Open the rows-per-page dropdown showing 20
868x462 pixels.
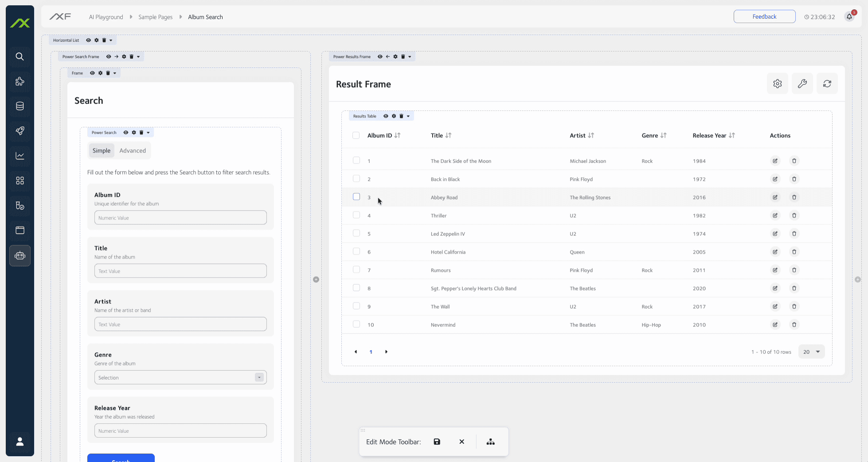[x=812, y=352]
